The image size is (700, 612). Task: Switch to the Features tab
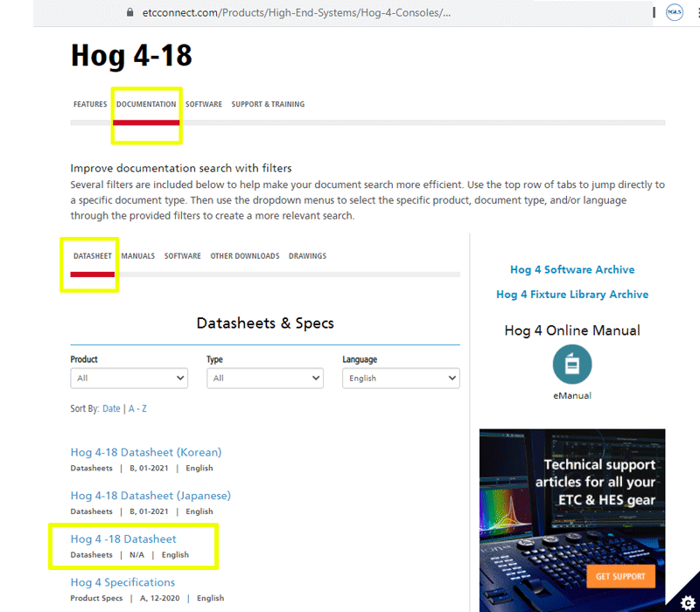pyautogui.click(x=90, y=104)
